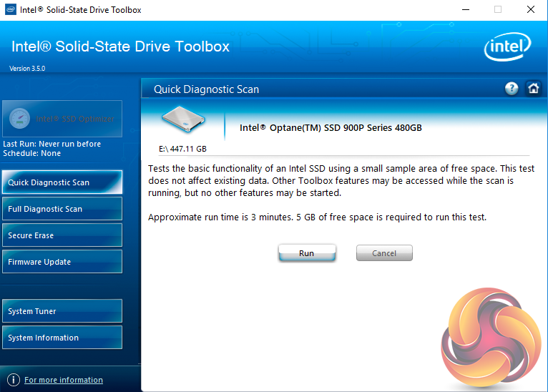Click the info icon beside For more information
The height and width of the screenshot is (392, 548).
point(14,380)
